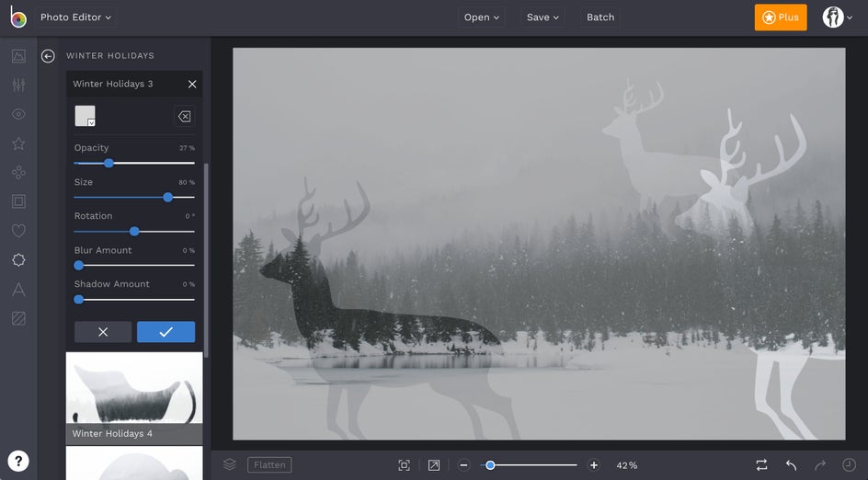Screen dimensions: 868x480
Task: Click the orange Plus upgrade button
Action: click(781, 17)
